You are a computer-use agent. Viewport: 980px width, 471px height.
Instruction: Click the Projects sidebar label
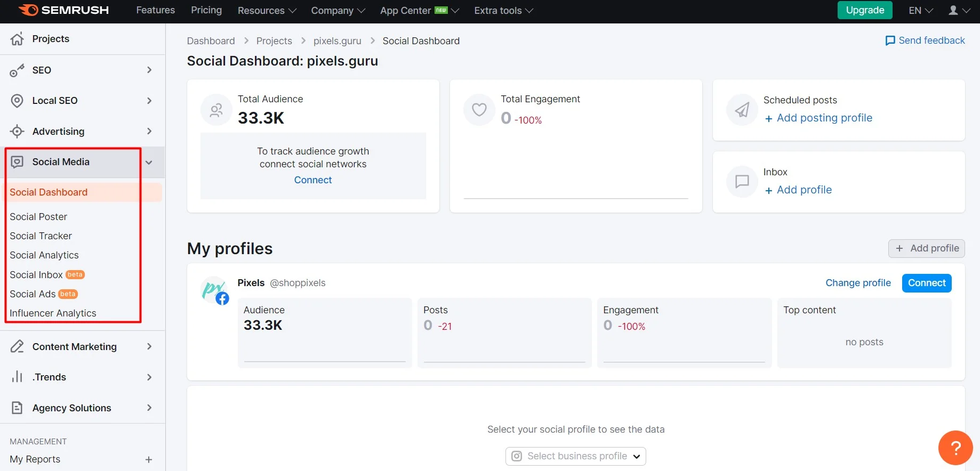(x=51, y=39)
